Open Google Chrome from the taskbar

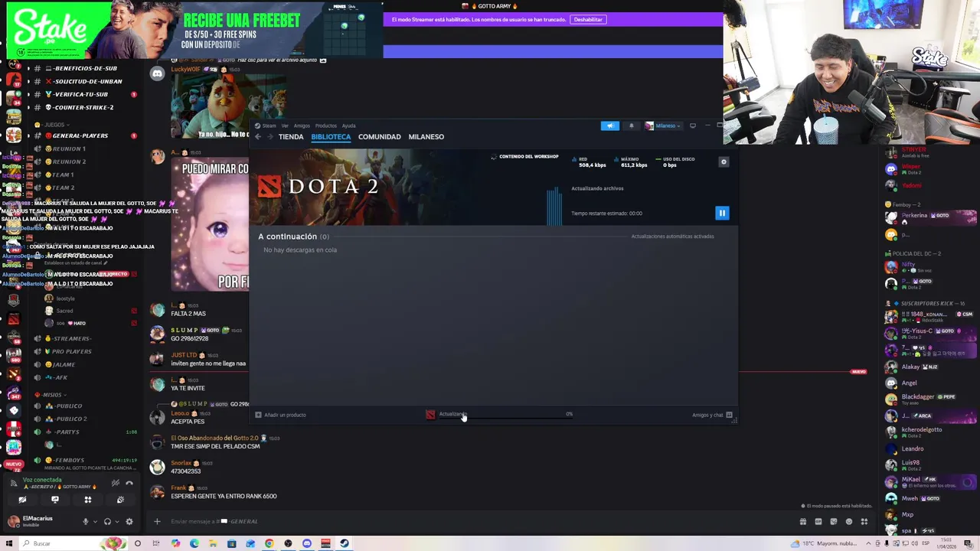(269, 543)
